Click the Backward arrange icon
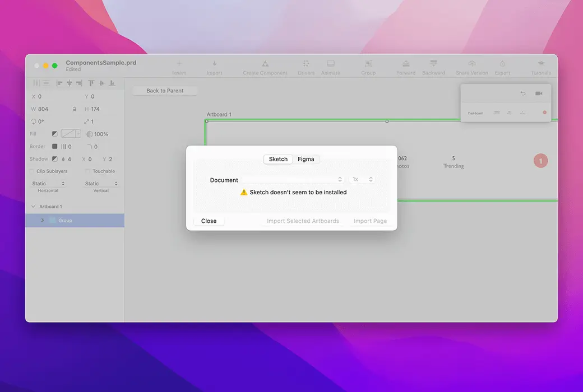Image resolution: width=583 pixels, height=392 pixels. pos(433,63)
